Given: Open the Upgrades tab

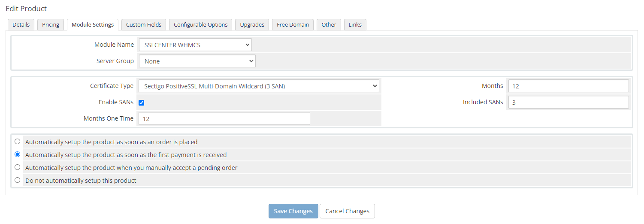Looking at the screenshot, I should pyautogui.click(x=252, y=24).
